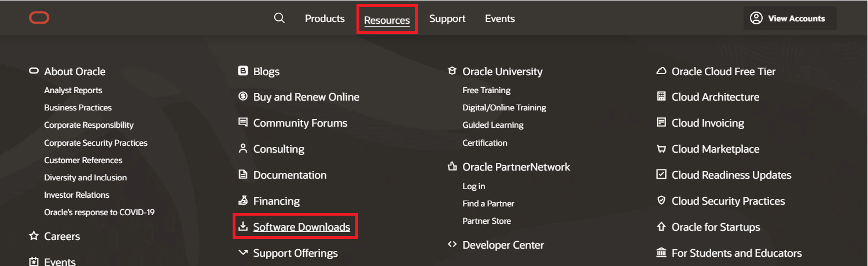
Task: Open Corporate Security Practices link
Action: pyautogui.click(x=95, y=143)
